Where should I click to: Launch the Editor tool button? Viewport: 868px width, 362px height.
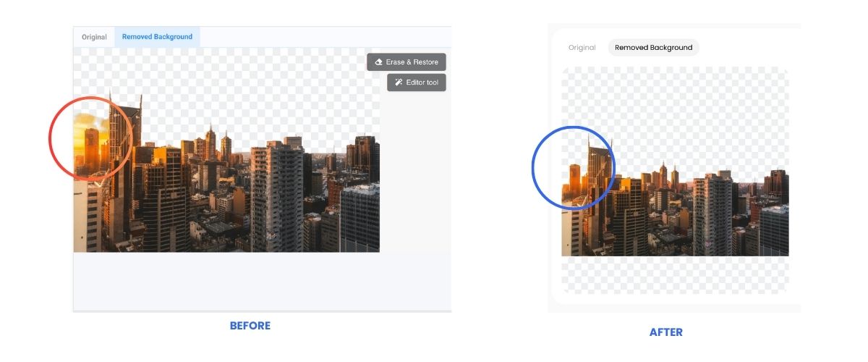point(417,83)
